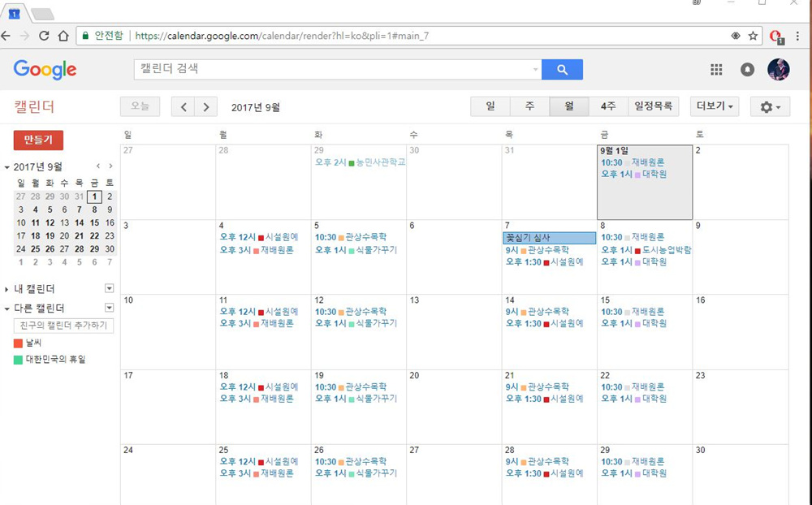This screenshot has width=812, height=505.
Task: Switch to the 일정목록 view
Action: tap(653, 107)
